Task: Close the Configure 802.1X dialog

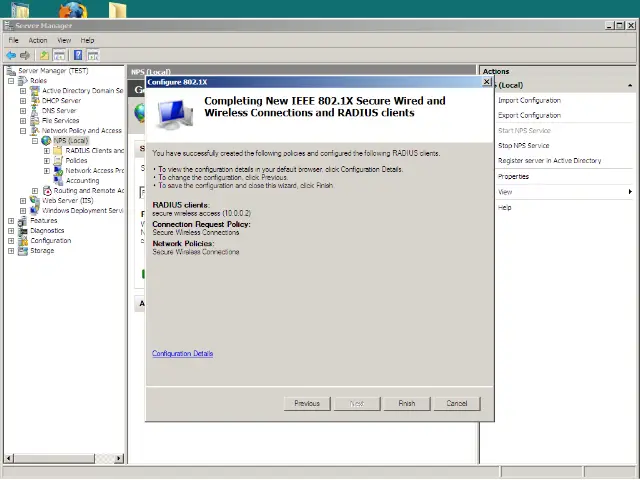Action: click(487, 82)
